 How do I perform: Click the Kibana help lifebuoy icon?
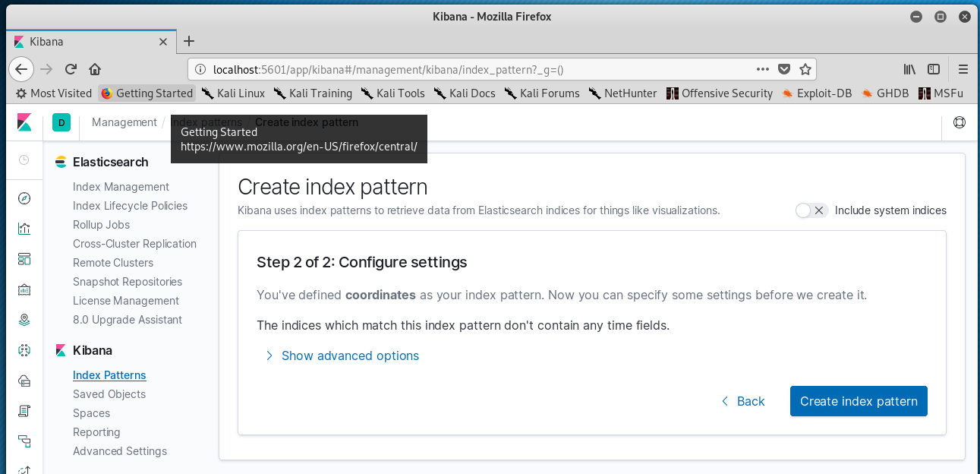(x=960, y=122)
